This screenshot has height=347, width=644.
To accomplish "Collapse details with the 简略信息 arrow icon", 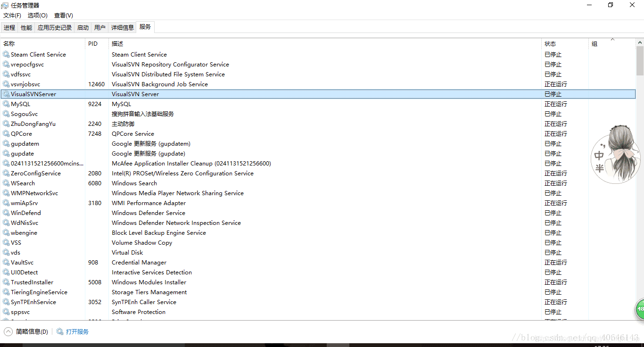I will coord(8,331).
